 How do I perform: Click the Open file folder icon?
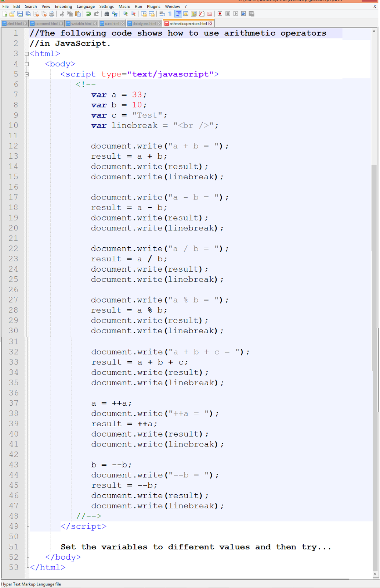[12, 14]
